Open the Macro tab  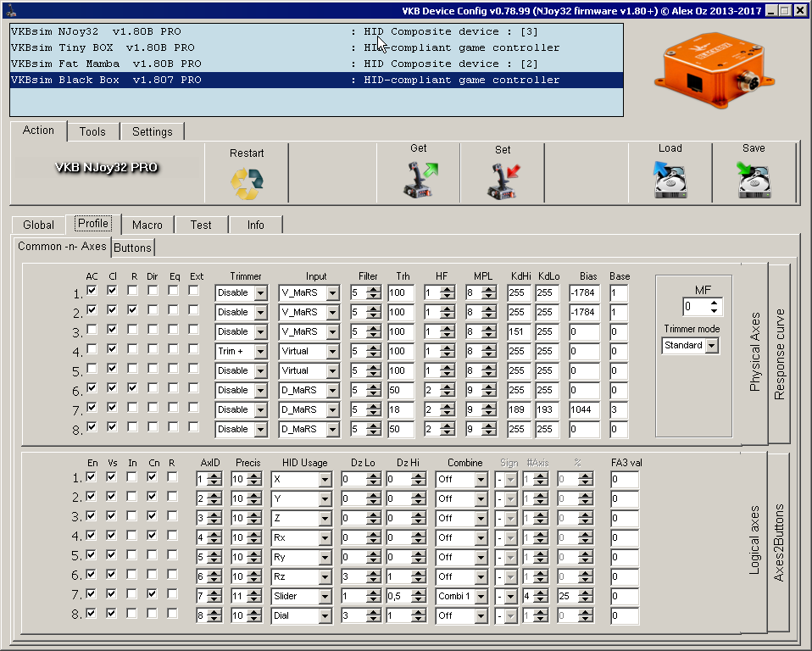[147, 225]
